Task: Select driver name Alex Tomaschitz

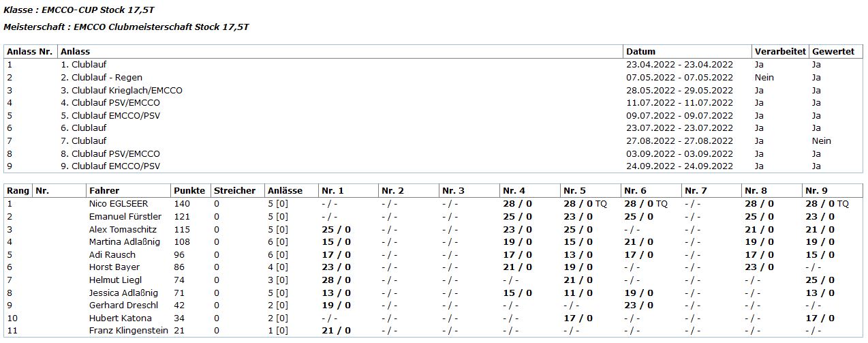Action: pos(123,229)
